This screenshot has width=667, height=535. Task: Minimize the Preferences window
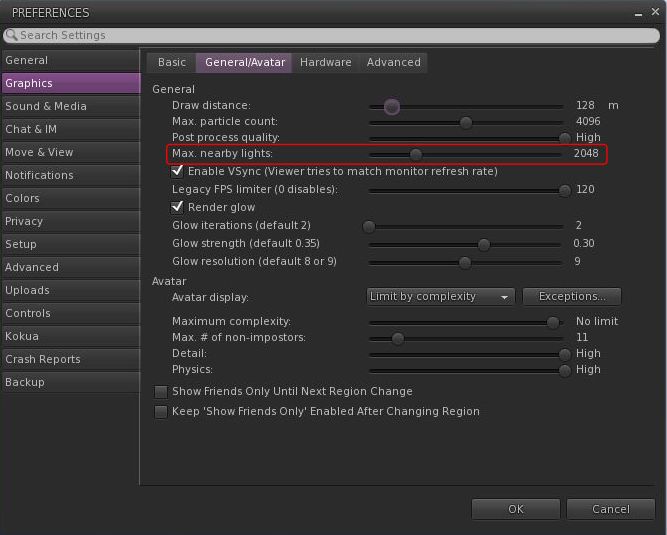pos(640,13)
